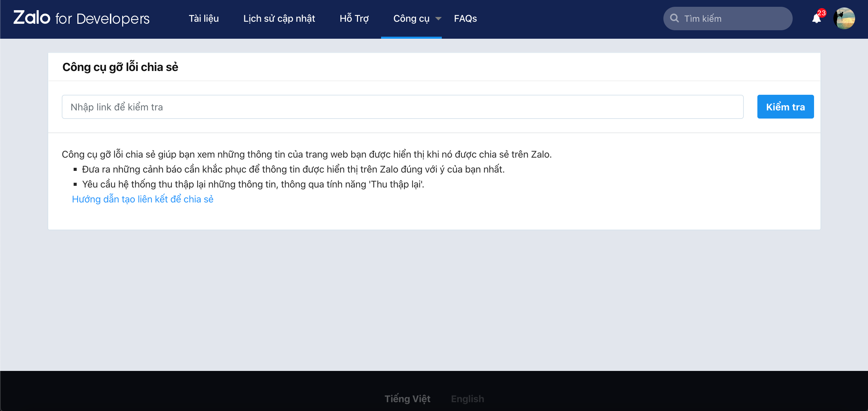Open the notification bell icon
Viewport: 868px width, 411px height.
[816, 19]
